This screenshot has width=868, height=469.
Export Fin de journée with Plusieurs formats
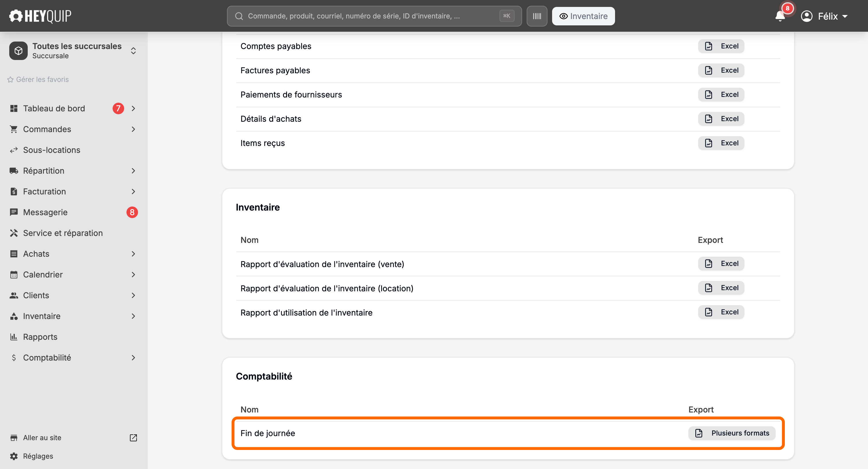[x=731, y=433]
